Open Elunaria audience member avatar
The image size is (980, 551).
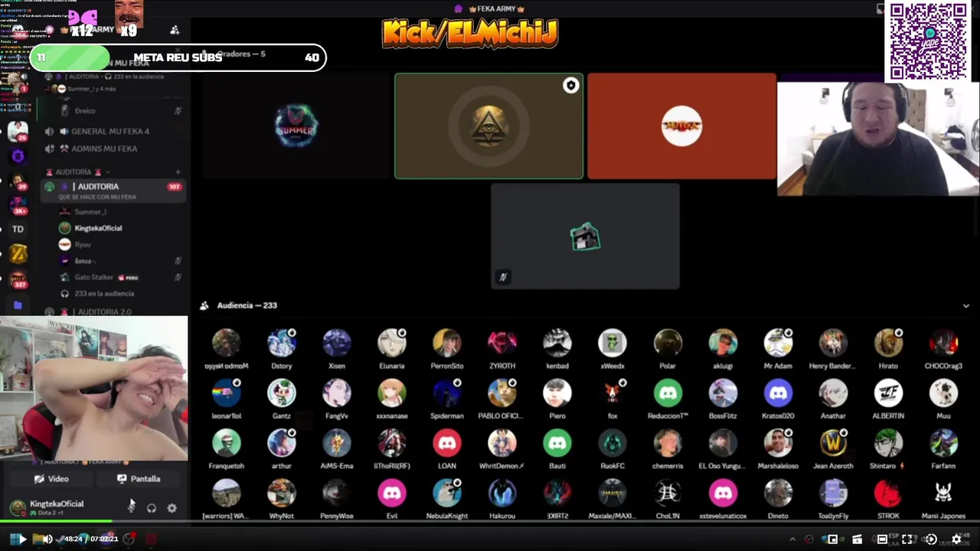coord(392,344)
